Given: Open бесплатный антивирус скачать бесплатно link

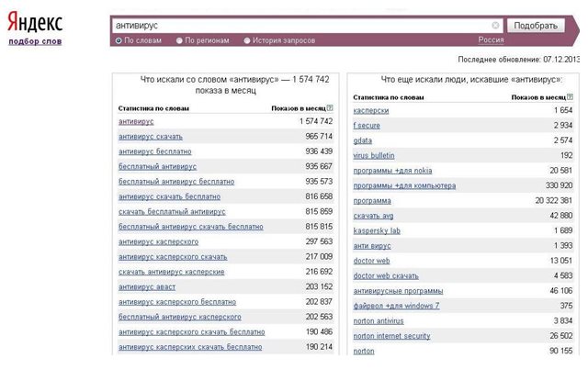Looking at the screenshot, I should (191, 227).
